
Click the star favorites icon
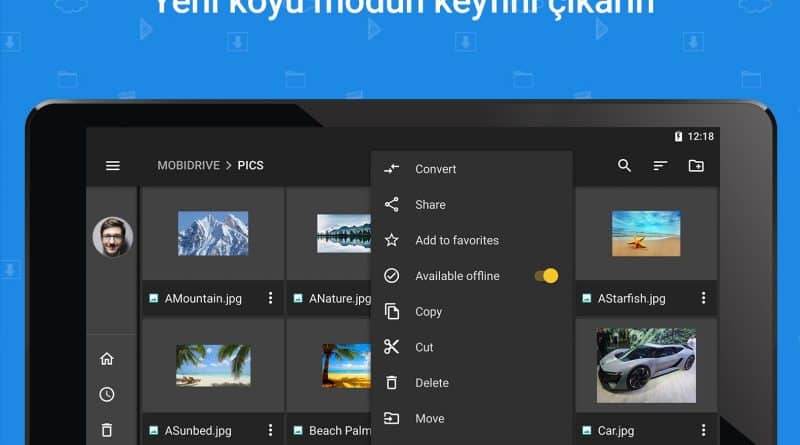(x=391, y=240)
